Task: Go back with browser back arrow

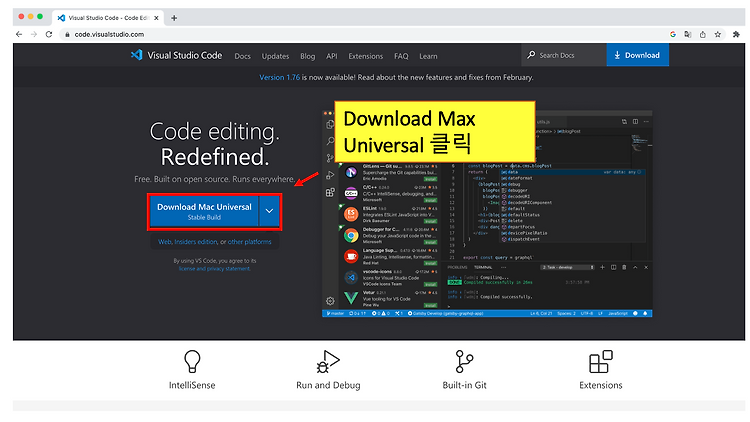Action: tap(19, 34)
